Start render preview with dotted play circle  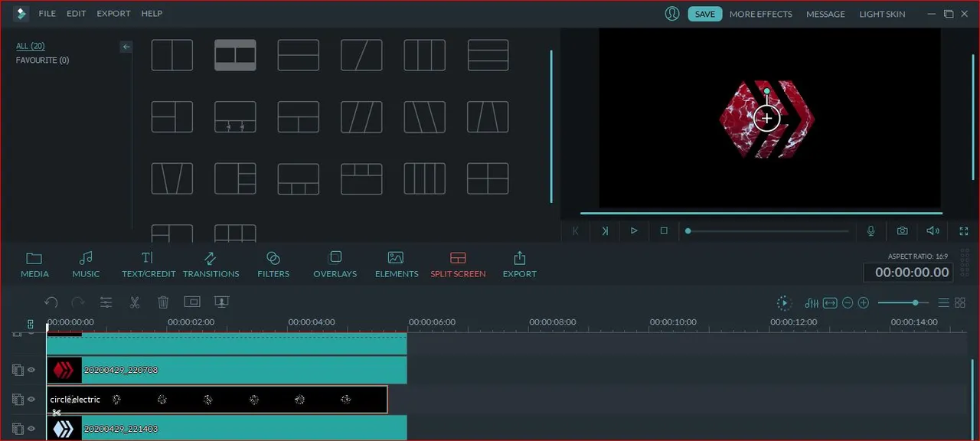pyautogui.click(x=783, y=302)
